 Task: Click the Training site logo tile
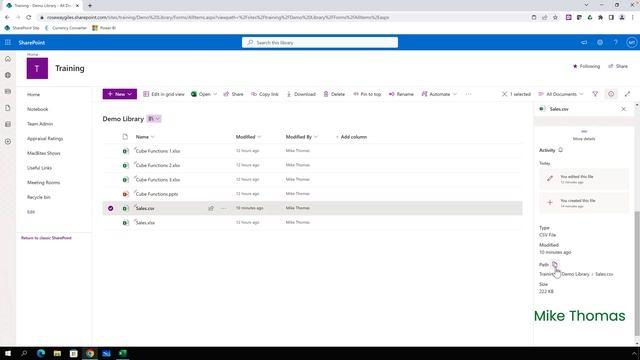pos(37,68)
